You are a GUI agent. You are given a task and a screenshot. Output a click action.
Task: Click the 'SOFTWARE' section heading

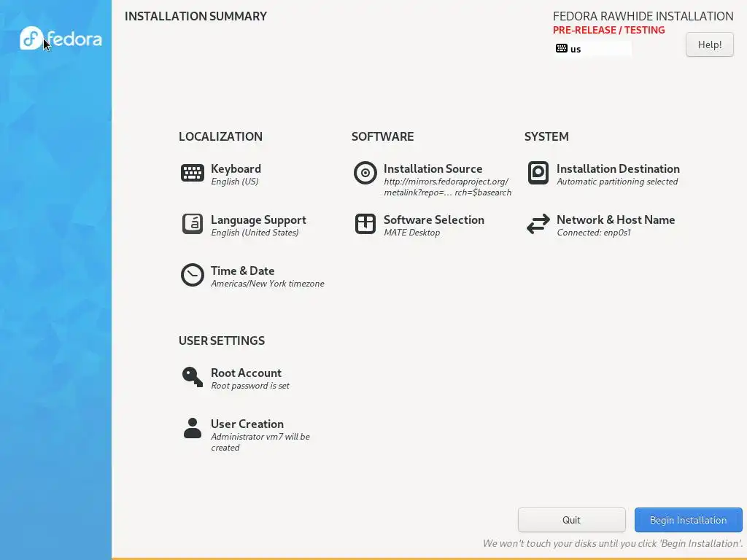tap(382, 136)
